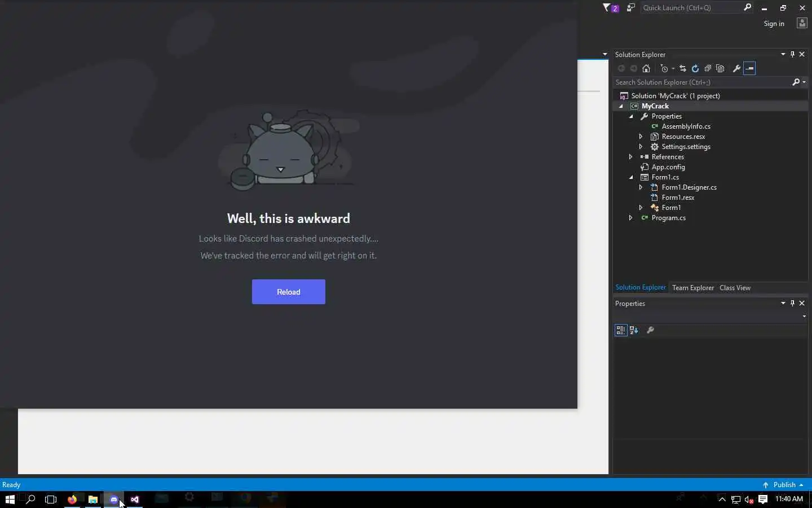Refresh the Solution Explorer tree
Viewport: 812px width, 508px height.
pos(695,68)
